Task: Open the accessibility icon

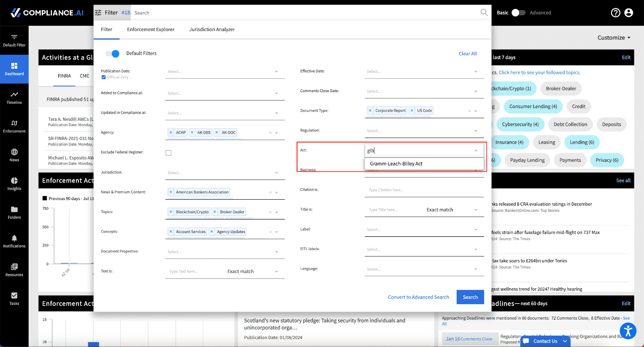Action: (x=628, y=331)
